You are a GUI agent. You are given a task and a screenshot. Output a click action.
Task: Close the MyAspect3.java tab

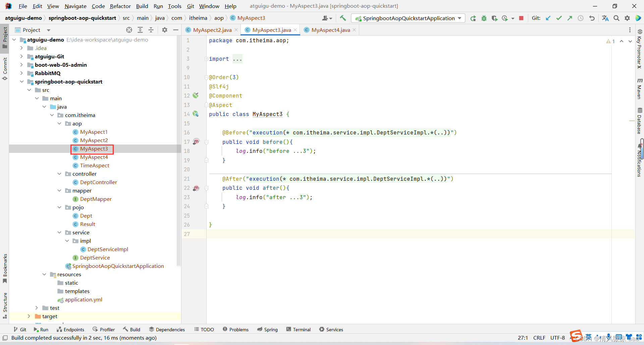[x=295, y=30]
